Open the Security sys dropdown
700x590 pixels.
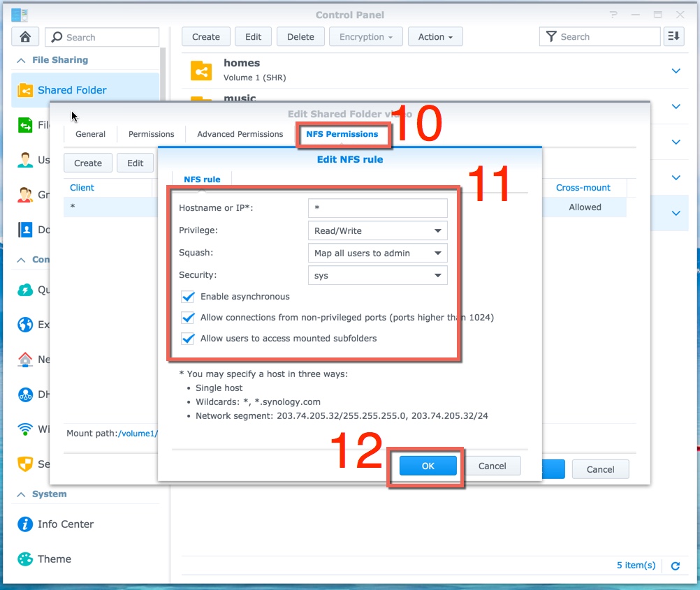click(377, 276)
